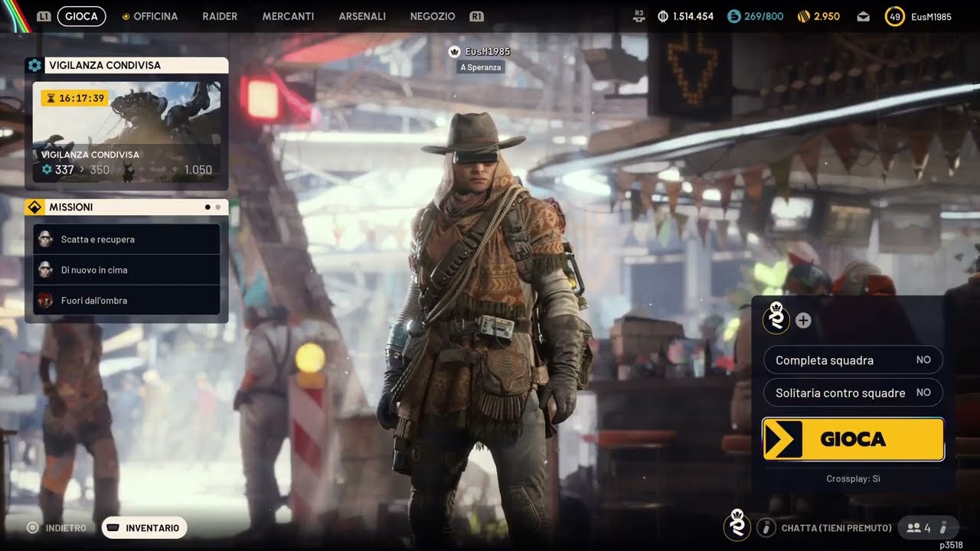Screen dimensions: 980x551
Task: Click CHATTA (TIENI PREMUTO) chat prompt
Action: (x=837, y=528)
